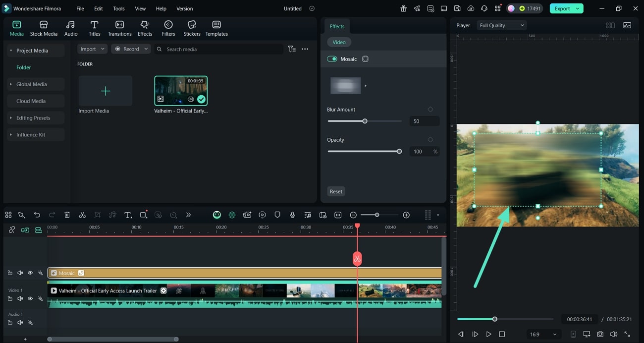Click the undo arrow in timeline toolbar
This screenshot has height=343, width=644.
coord(37,215)
